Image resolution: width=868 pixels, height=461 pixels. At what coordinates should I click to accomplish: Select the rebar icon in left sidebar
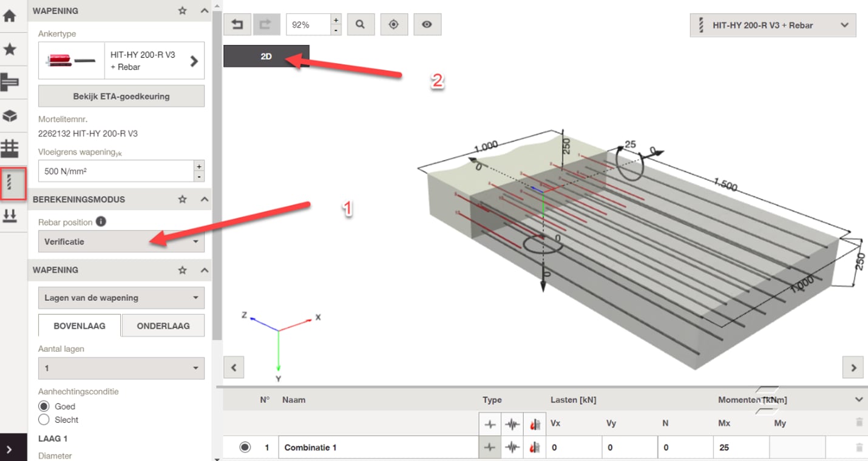[x=10, y=183]
